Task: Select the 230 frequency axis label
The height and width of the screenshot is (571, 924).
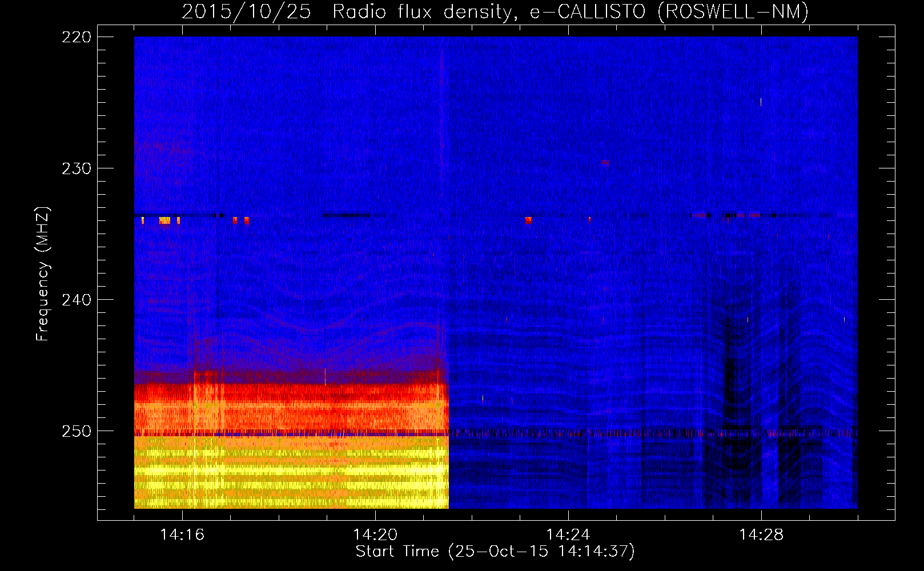Action: click(76, 168)
